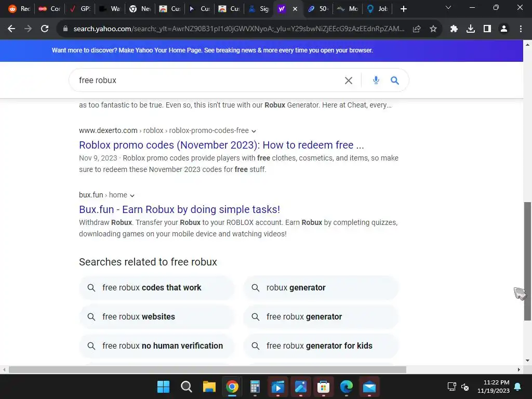Go back to the previous page
This screenshot has width=532, height=399.
(x=11, y=29)
